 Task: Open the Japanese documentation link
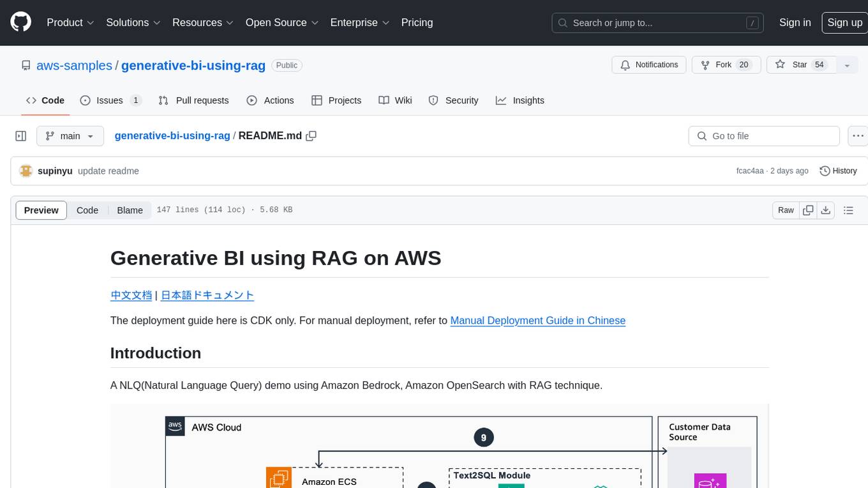(x=207, y=295)
